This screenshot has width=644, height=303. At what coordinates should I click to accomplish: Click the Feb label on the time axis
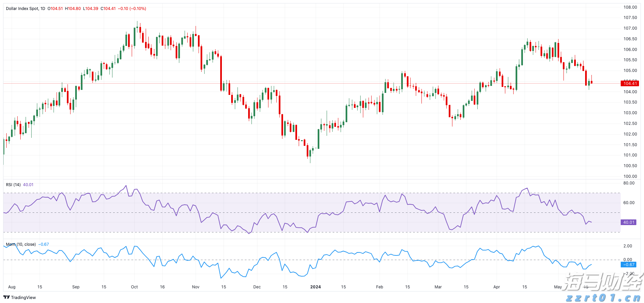tap(380, 287)
